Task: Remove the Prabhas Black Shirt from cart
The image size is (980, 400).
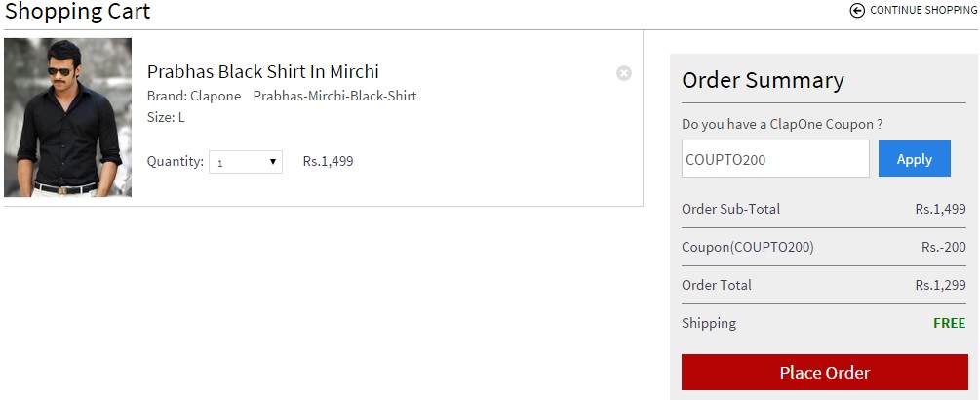Action: click(624, 73)
